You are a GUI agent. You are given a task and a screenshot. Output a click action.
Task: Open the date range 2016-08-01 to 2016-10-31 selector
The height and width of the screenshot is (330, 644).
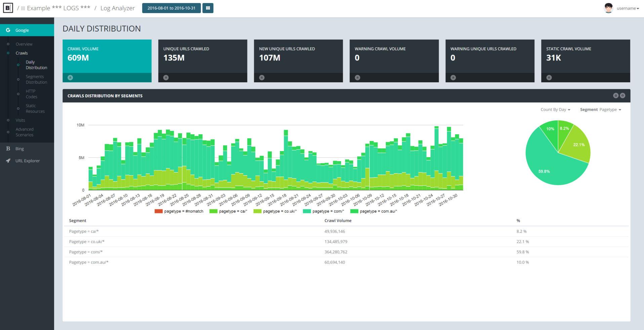coord(171,8)
